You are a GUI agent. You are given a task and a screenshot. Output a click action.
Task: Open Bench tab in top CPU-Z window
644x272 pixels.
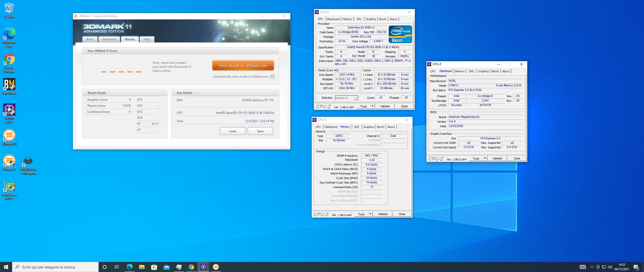383,19
